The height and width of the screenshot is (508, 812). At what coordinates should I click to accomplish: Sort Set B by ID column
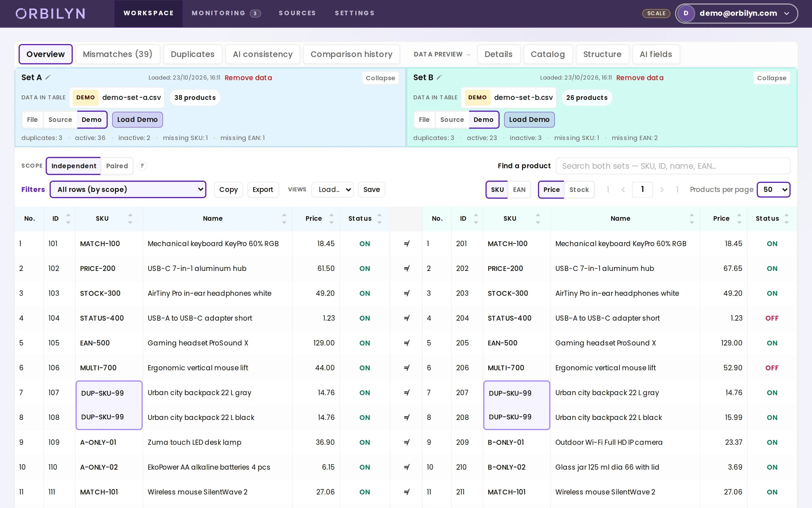476,218
